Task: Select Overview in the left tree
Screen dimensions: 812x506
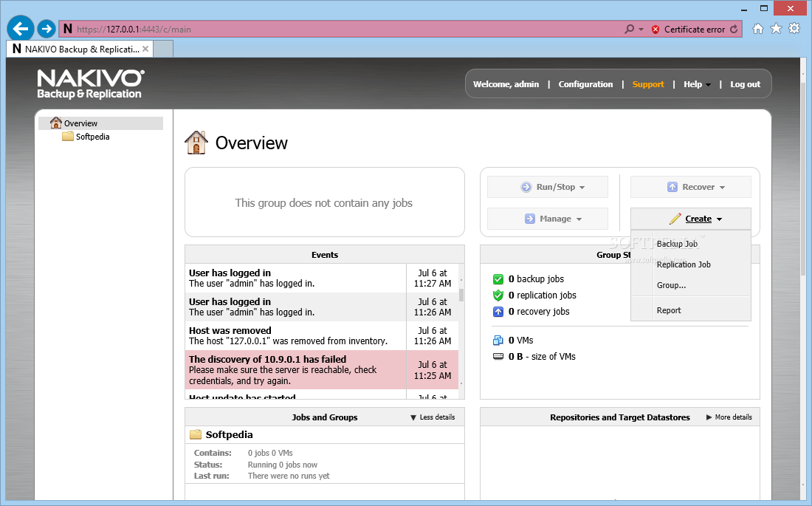Action: pyautogui.click(x=101, y=123)
